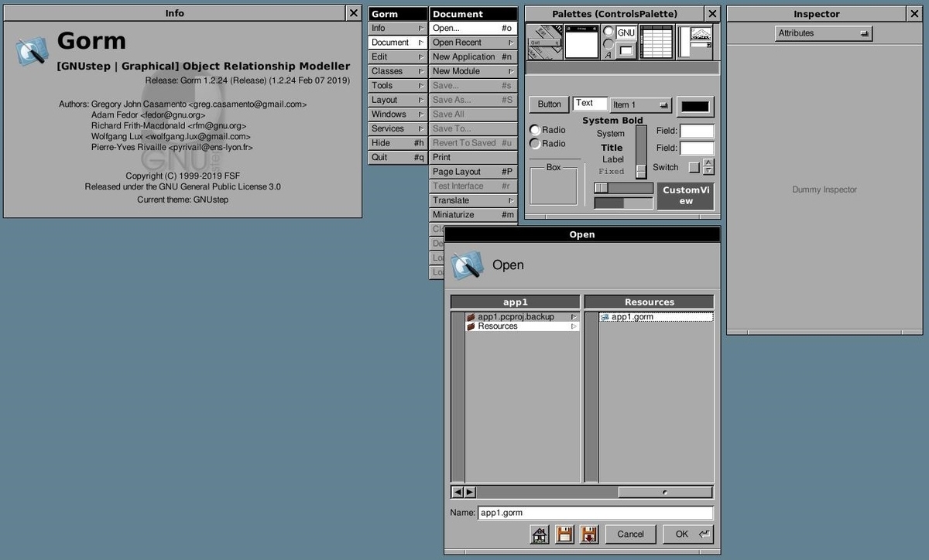Click the browser scroll left arrow
Screen dimensions: 929x560
click(x=458, y=492)
